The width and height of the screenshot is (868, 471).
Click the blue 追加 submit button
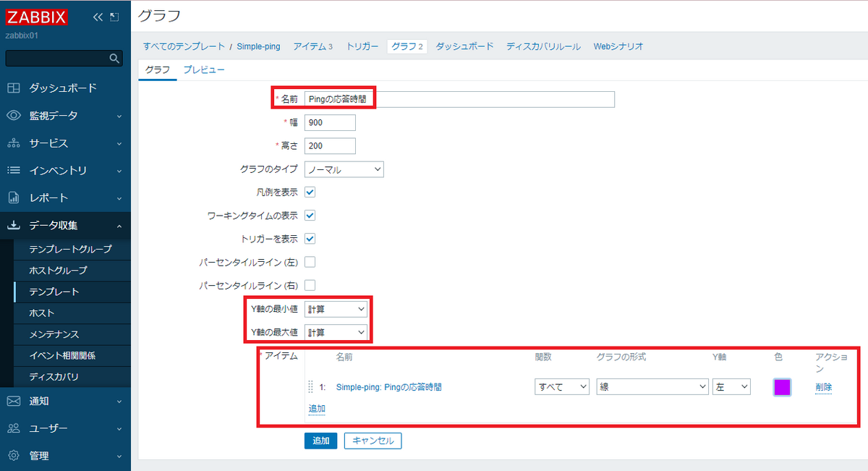(x=320, y=441)
